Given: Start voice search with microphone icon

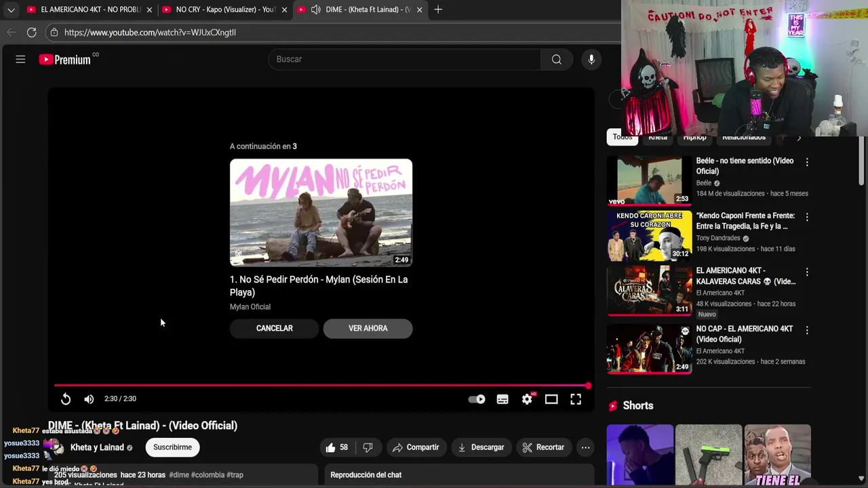Looking at the screenshot, I should [x=591, y=60].
